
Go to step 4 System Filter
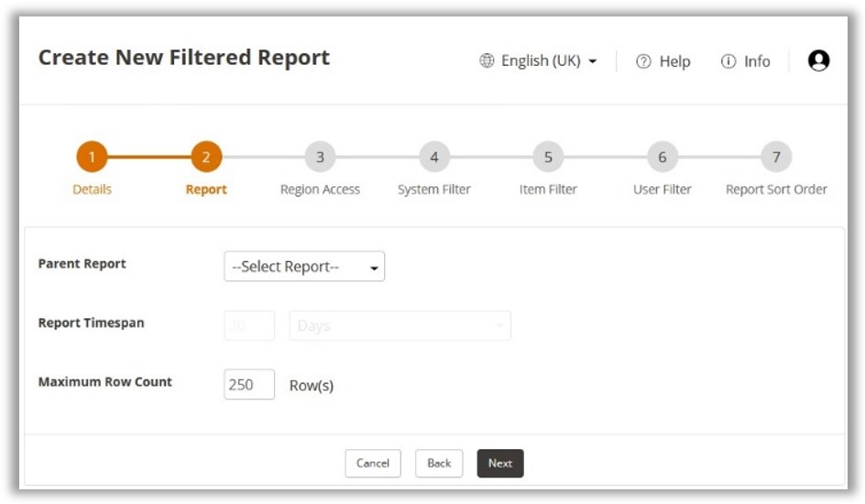coord(433,157)
